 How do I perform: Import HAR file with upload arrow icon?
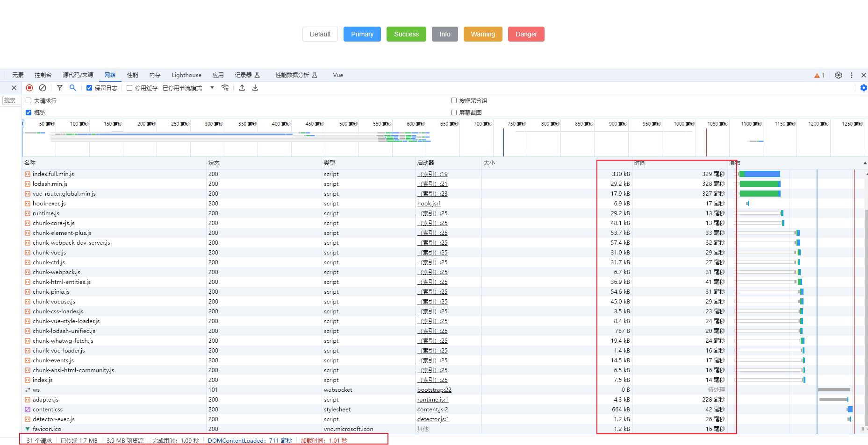point(242,88)
